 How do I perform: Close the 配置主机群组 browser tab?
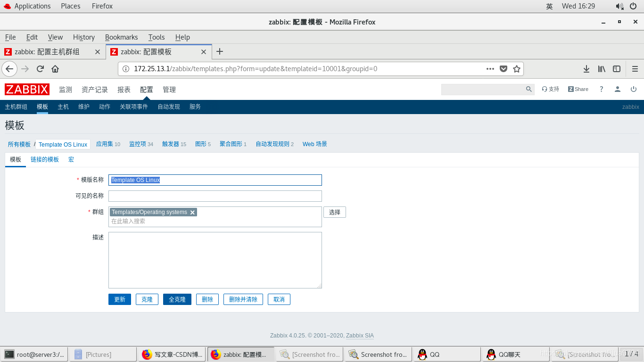(x=98, y=52)
